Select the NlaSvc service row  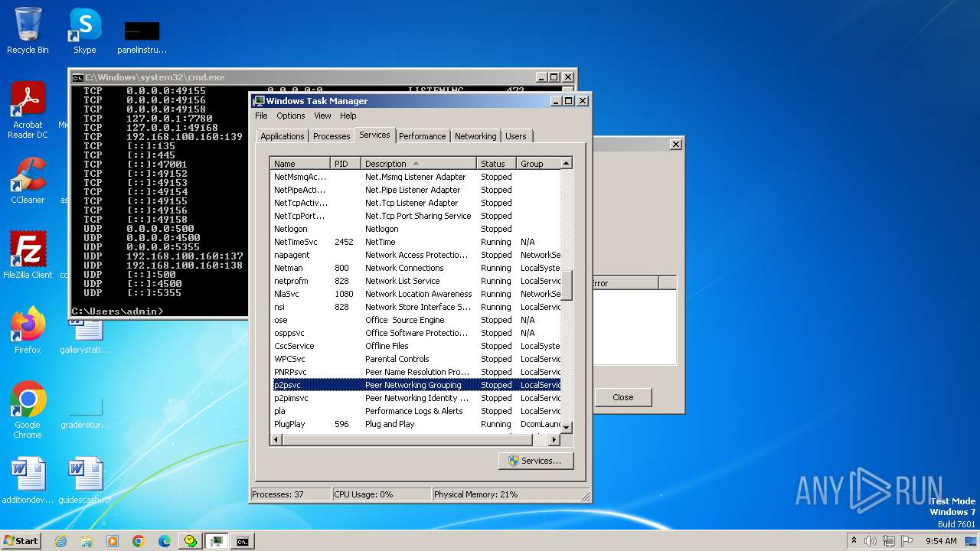pyautogui.click(x=416, y=294)
